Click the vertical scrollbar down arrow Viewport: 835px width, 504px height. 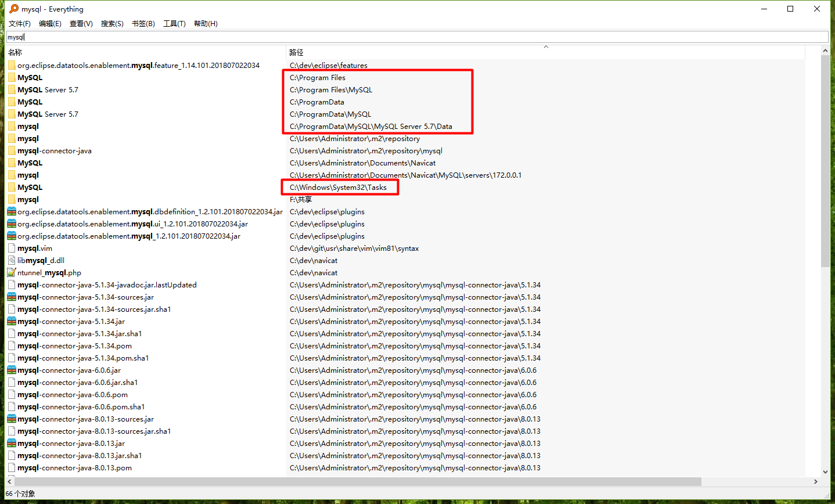click(825, 472)
